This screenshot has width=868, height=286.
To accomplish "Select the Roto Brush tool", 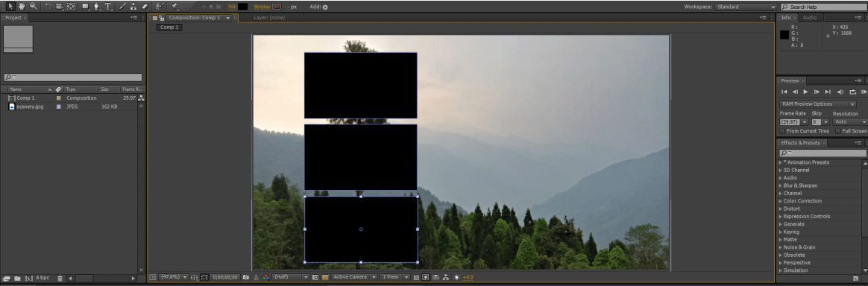I will tap(160, 7).
